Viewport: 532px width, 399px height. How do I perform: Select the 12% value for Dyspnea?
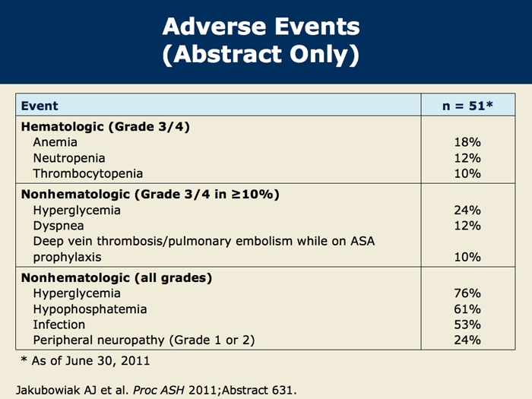pos(467,226)
